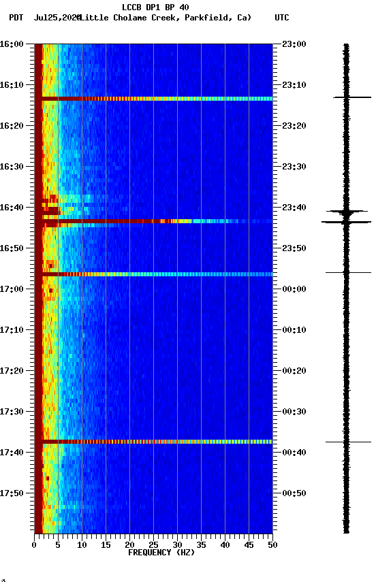Screen dimensions: 376x588
Task: Click the 23:00 UTC time label
Action: 294,44
